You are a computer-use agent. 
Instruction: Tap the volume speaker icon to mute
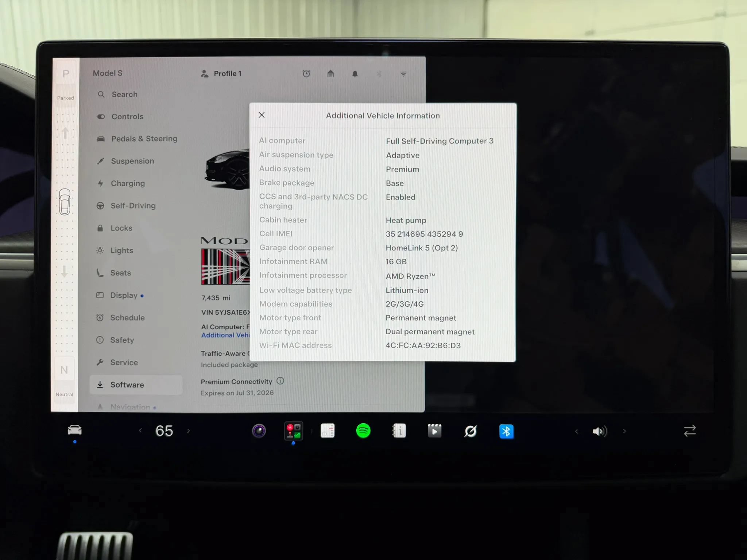(600, 431)
